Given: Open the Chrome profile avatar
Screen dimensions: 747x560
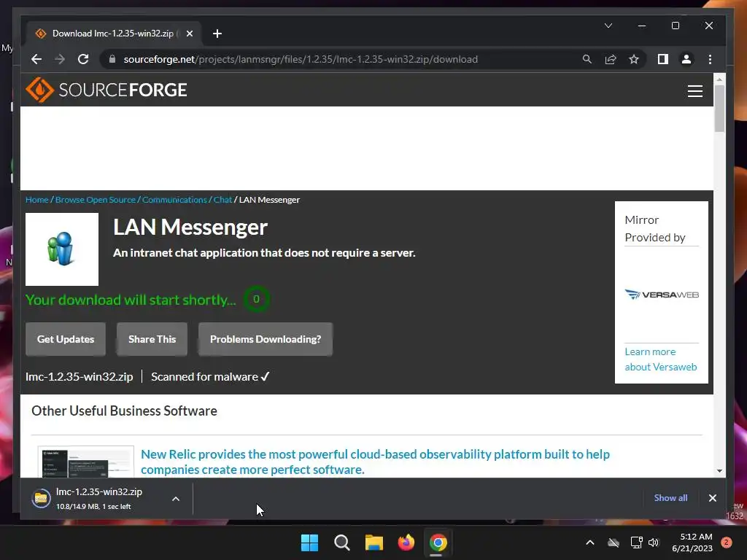Looking at the screenshot, I should pyautogui.click(x=686, y=59).
